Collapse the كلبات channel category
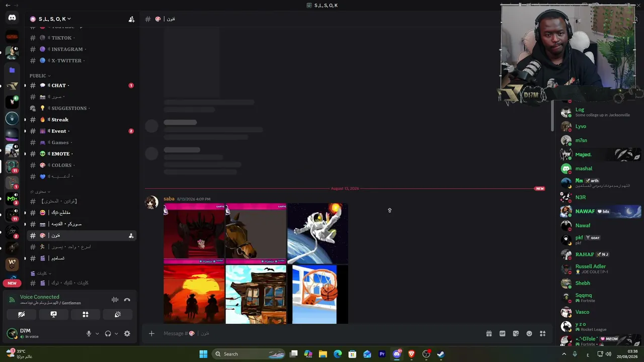 (40, 273)
